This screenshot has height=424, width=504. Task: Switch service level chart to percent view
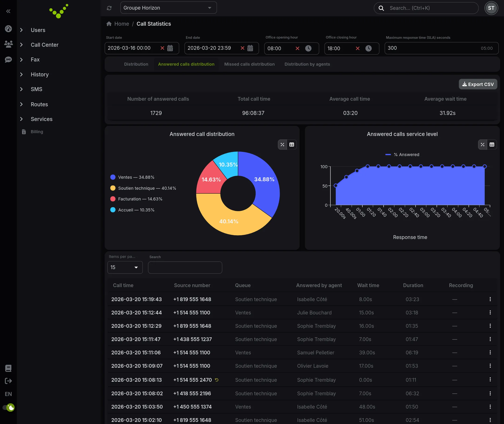483,144
